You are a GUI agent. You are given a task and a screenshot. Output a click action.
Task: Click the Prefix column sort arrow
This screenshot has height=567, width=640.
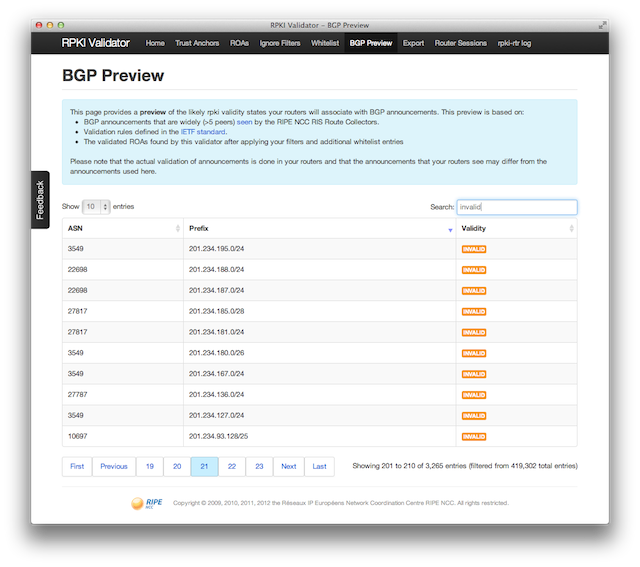coord(450,229)
